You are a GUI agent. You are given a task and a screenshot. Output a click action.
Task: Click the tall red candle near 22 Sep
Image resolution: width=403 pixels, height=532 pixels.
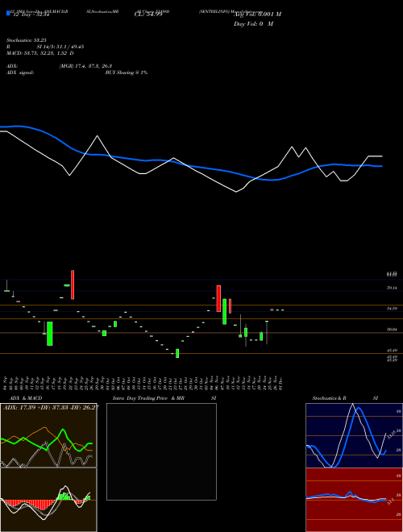73,285
